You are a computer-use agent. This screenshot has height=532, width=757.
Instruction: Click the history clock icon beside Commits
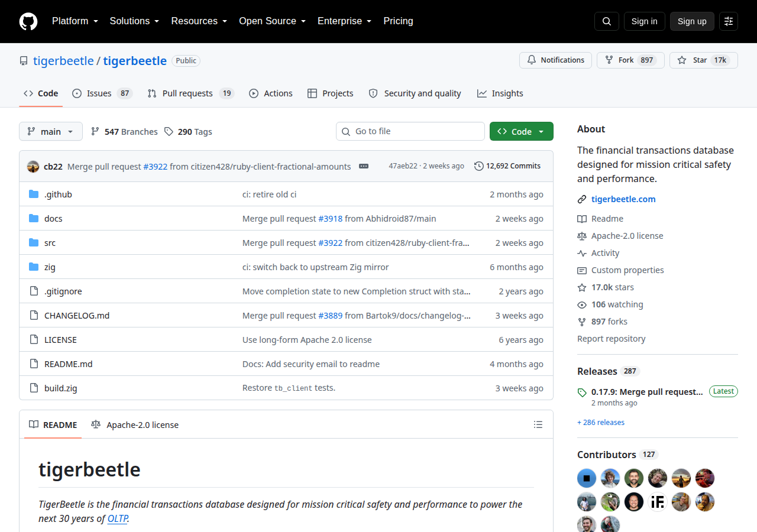coord(479,166)
